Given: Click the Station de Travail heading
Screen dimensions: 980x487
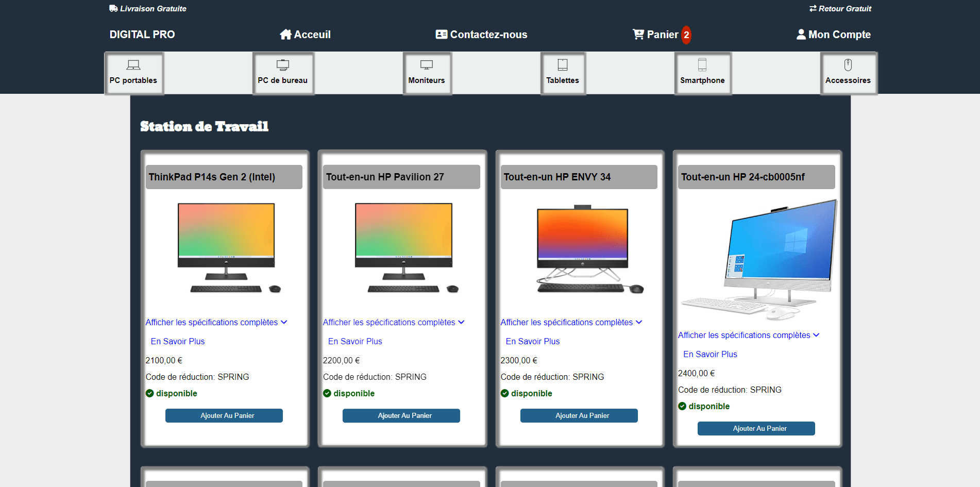Looking at the screenshot, I should (205, 126).
